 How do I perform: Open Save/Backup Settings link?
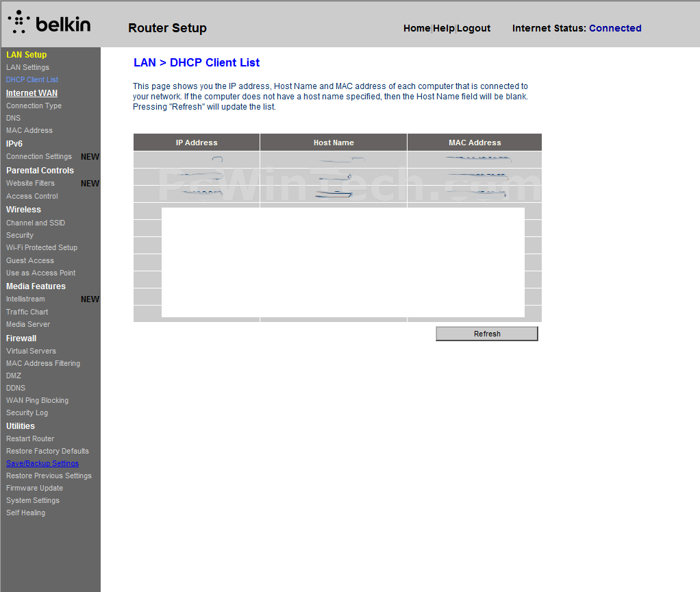point(42,463)
